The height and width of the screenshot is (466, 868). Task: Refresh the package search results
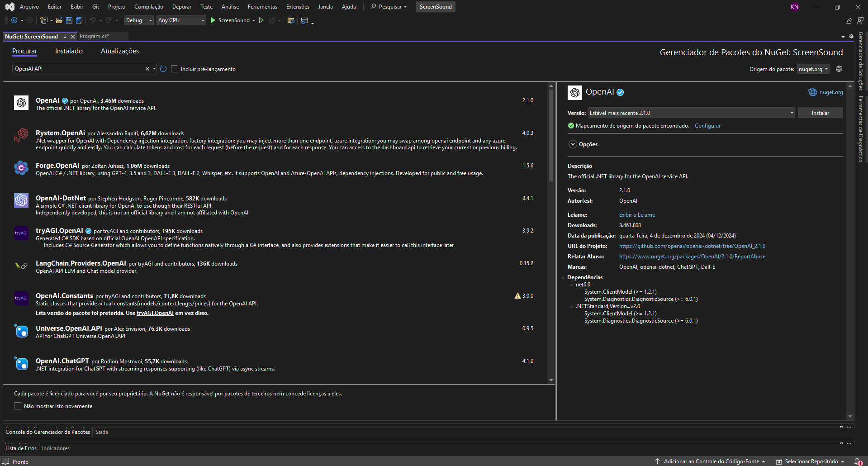pos(163,69)
